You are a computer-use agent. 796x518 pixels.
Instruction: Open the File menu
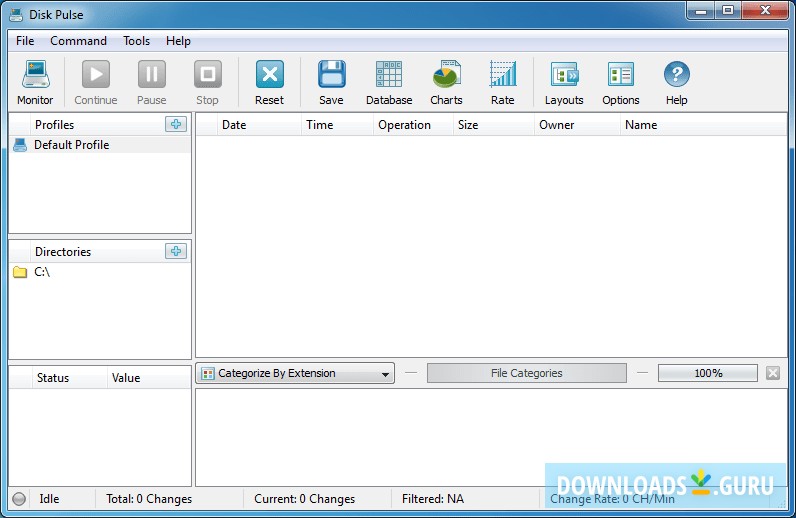(x=25, y=41)
